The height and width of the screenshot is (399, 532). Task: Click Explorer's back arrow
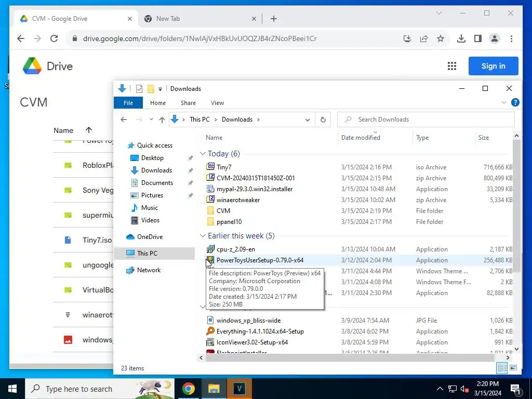click(124, 119)
